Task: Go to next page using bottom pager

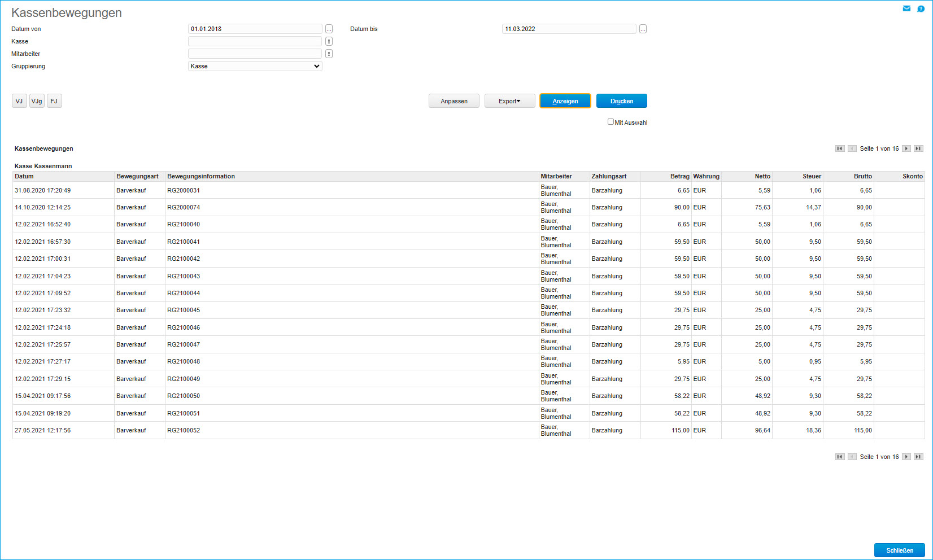Action: tap(906, 457)
